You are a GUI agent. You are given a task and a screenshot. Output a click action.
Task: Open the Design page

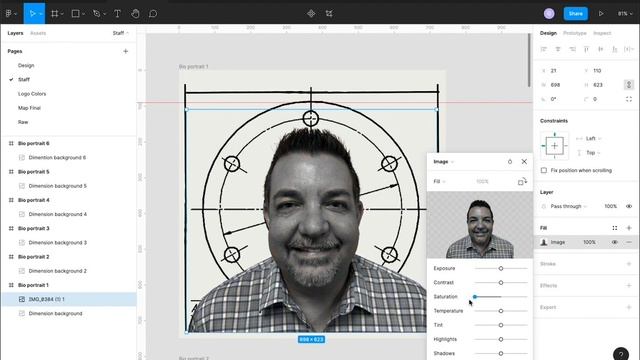click(26, 65)
